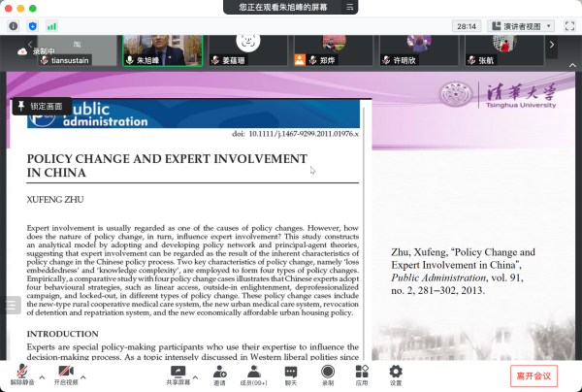Click the blue security shield icon

33,25
